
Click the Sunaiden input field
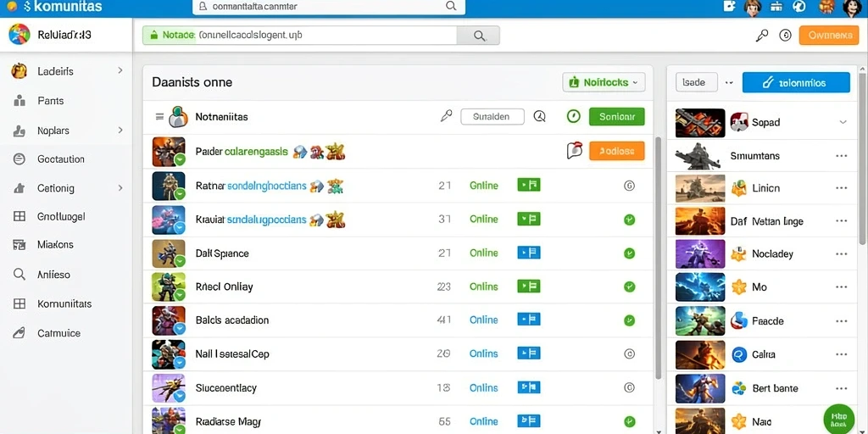tap(492, 116)
